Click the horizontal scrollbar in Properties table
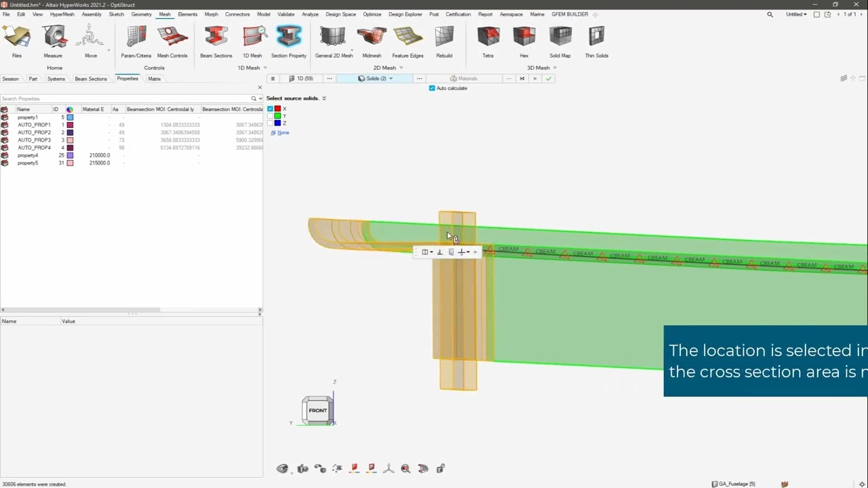The height and width of the screenshot is (488, 868). pos(81,310)
